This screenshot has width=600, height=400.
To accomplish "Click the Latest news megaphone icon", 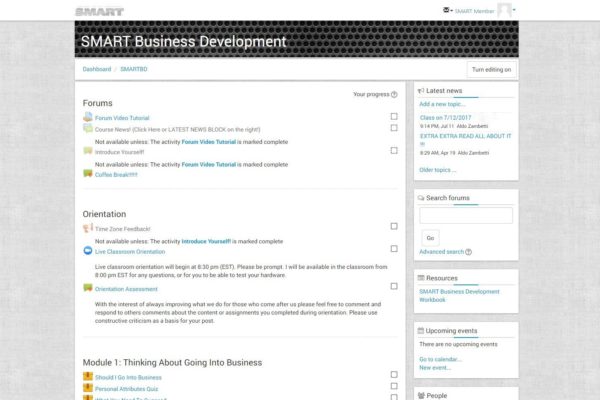I will [421, 91].
